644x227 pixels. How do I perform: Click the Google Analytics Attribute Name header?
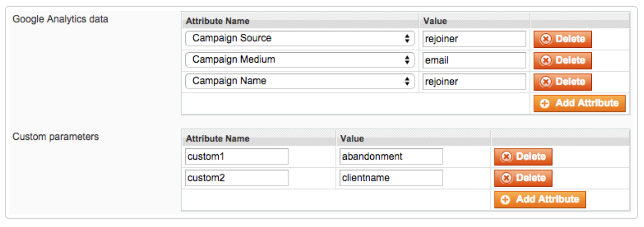point(218,21)
